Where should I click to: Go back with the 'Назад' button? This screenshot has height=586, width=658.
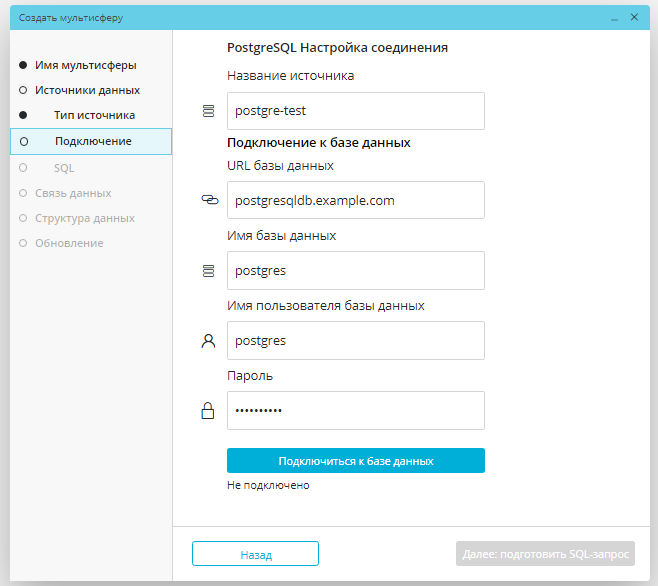[x=256, y=554]
